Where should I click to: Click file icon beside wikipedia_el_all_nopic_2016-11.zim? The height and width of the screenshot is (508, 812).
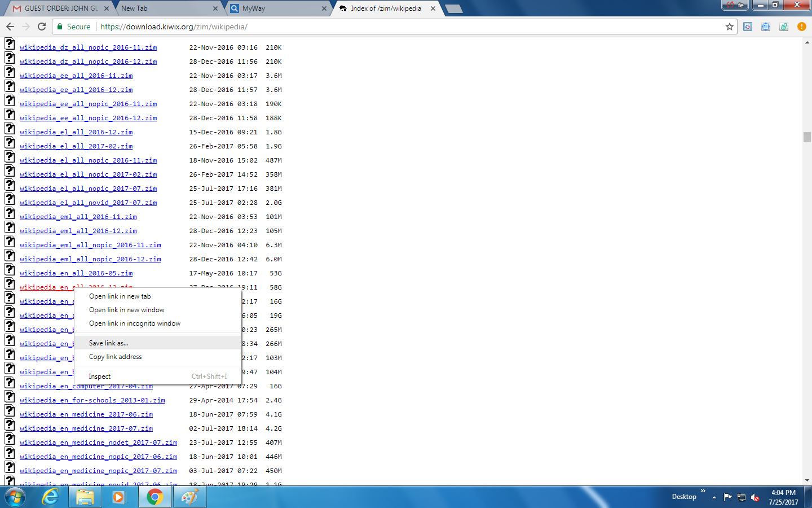point(10,156)
